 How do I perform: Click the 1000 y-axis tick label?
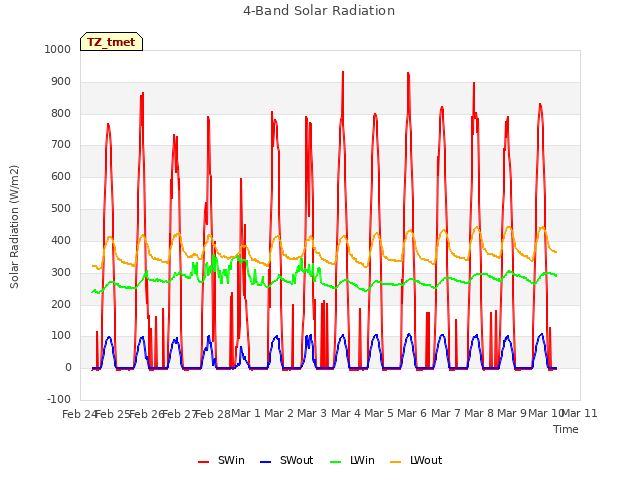click(x=58, y=49)
